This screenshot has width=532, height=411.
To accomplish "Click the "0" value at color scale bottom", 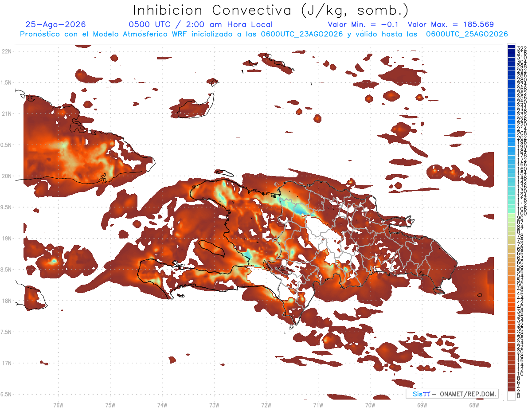I will click(x=519, y=397).
